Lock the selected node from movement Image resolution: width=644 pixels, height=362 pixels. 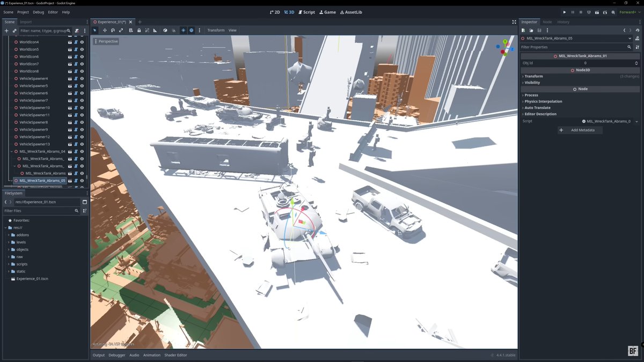tap(139, 30)
